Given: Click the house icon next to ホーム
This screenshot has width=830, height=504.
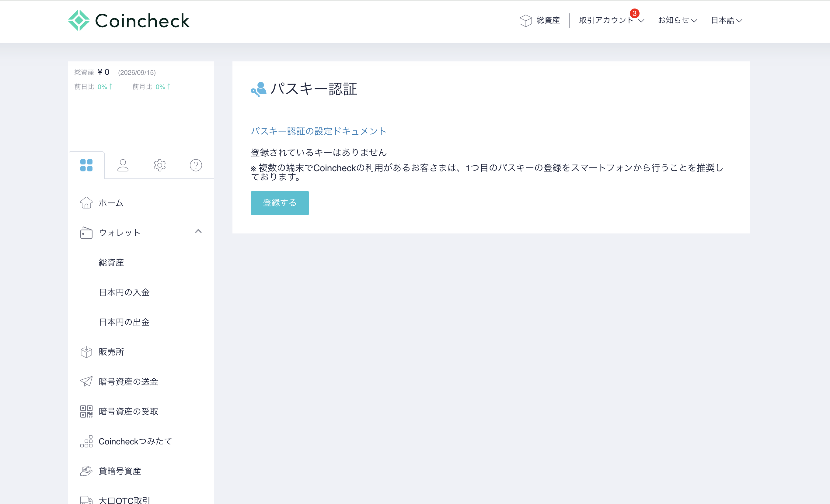Looking at the screenshot, I should (86, 202).
